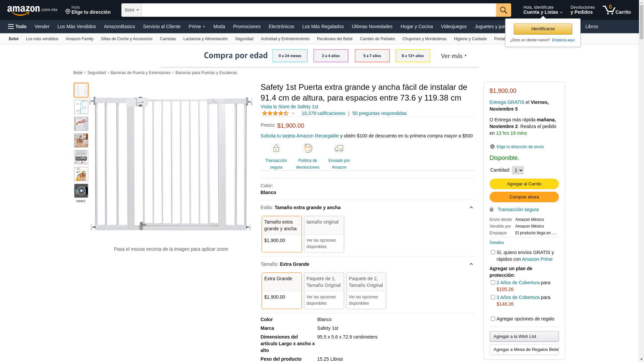The width and height of the screenshot is (644, 362).
Task: Click the Amazon.com.mx logo
Action: (32, 10)
